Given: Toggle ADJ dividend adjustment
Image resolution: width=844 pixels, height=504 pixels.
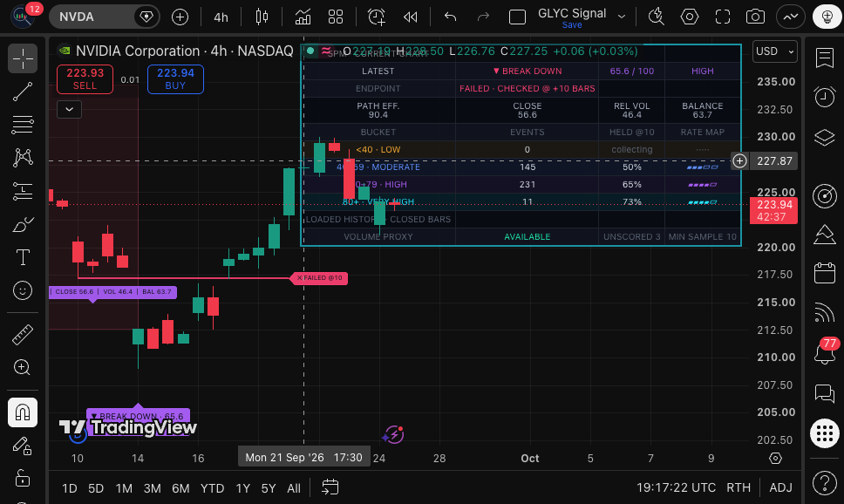Looking at the screenshot, I should [780, 487].
